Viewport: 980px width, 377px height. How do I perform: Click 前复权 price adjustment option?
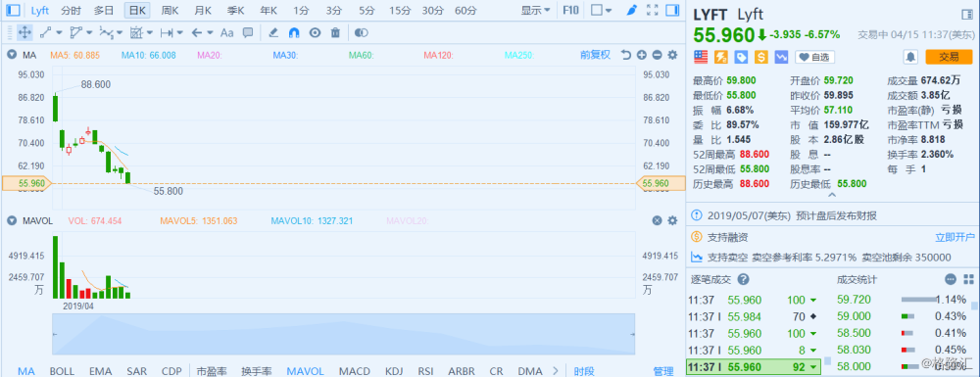click(x=595, y=55)
